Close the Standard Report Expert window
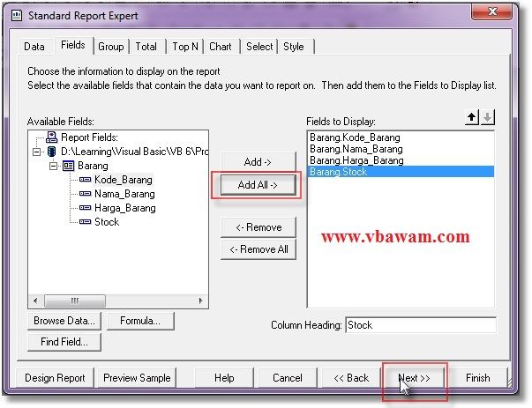 (x=492, y=11)
